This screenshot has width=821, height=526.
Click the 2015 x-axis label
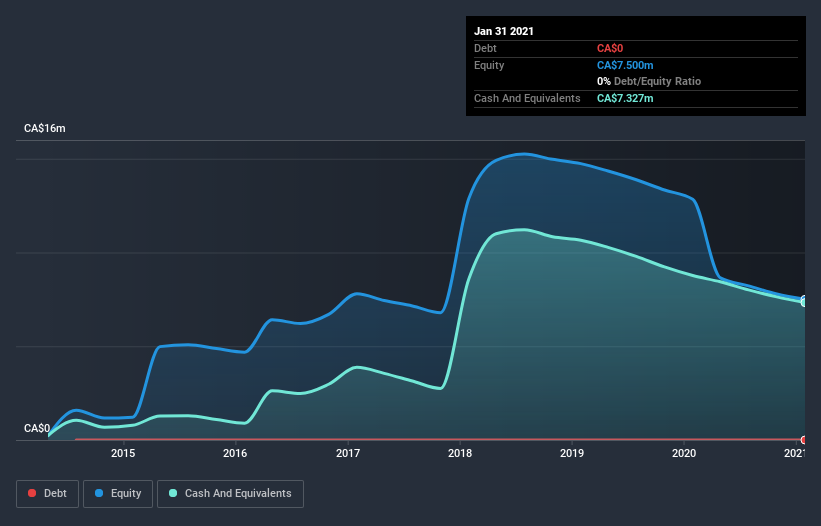123,453
